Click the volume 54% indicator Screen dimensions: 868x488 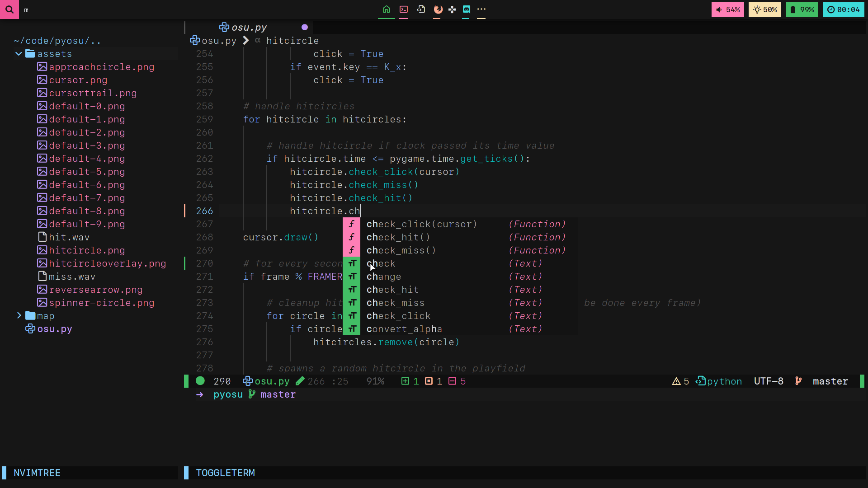click(x=727, y=9)
